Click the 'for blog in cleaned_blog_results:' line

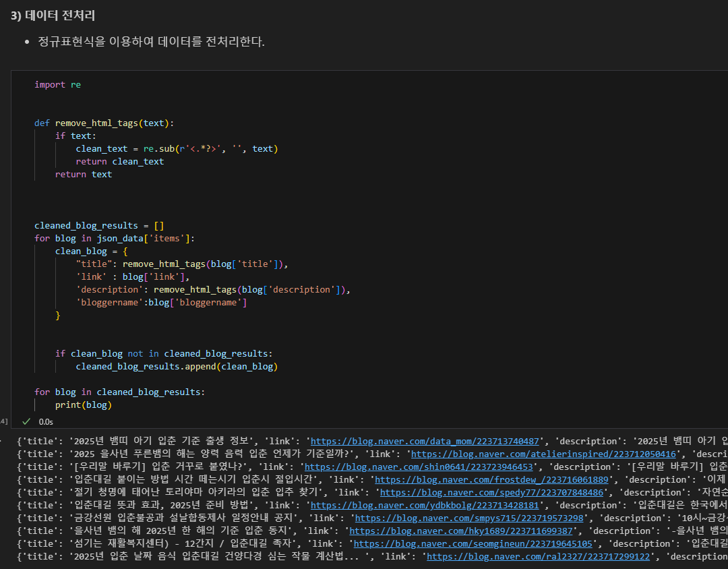(120, 392)
